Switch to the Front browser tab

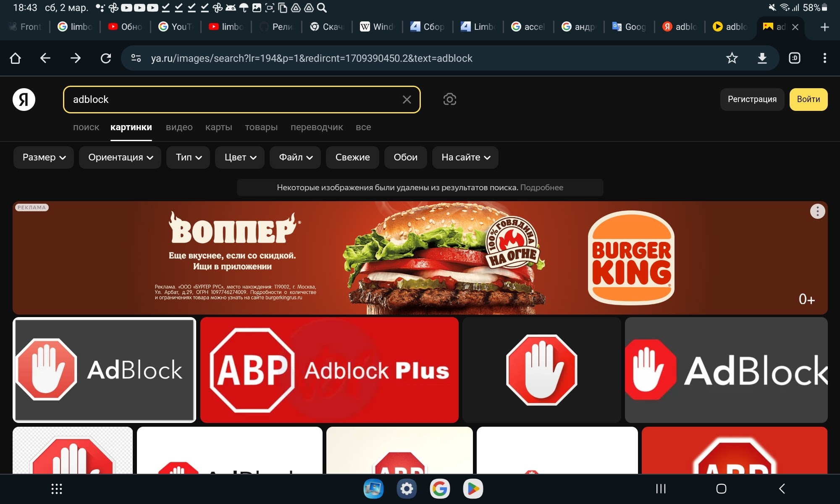click(25, 27)
